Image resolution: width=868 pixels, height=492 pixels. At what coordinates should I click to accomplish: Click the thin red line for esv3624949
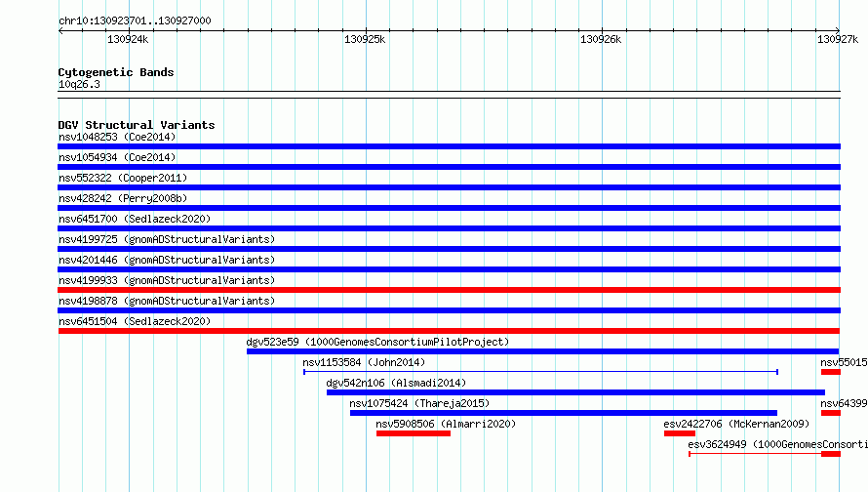point(755,454)
